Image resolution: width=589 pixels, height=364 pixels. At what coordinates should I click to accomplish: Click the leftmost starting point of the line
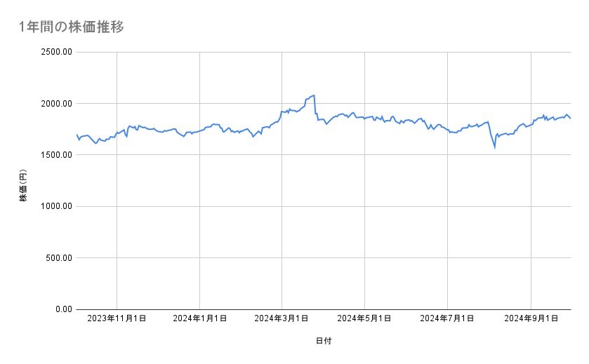pyautogui.click(x=77, y=134)
